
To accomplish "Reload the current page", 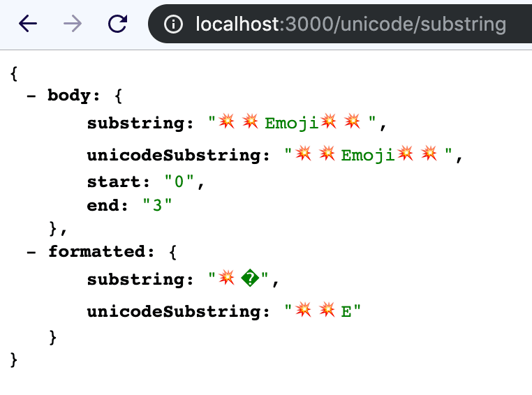I will [x=118, y=24].
